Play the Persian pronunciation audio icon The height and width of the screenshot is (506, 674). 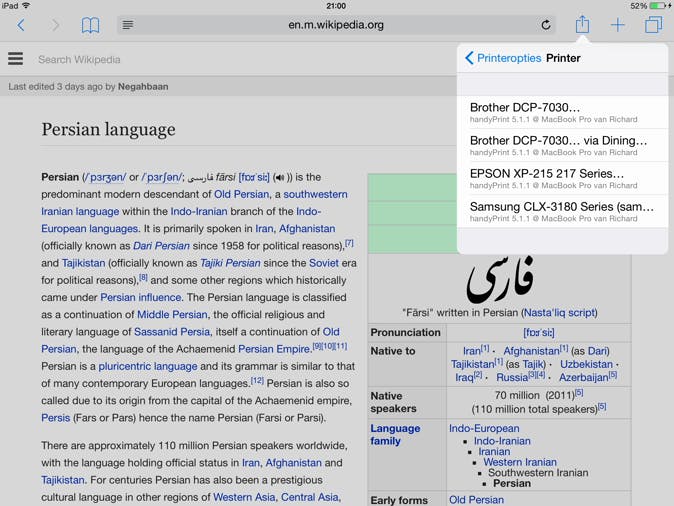[x=279, y=177]
